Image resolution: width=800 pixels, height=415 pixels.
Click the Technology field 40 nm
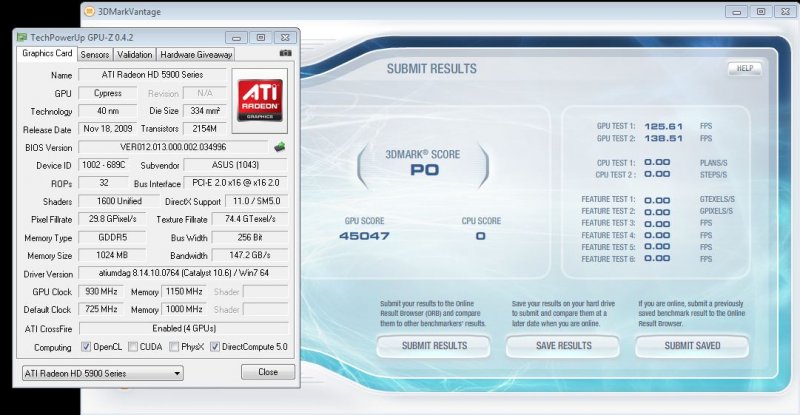pyautogui.click(x=108, y=111)
